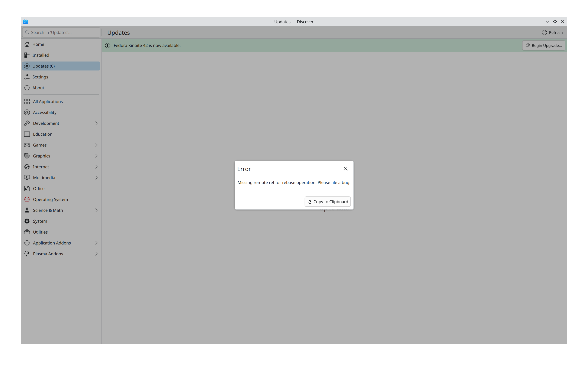Click the Education category icon
Image resolution: width=588 pixels, height=369 pixels.
27,134
